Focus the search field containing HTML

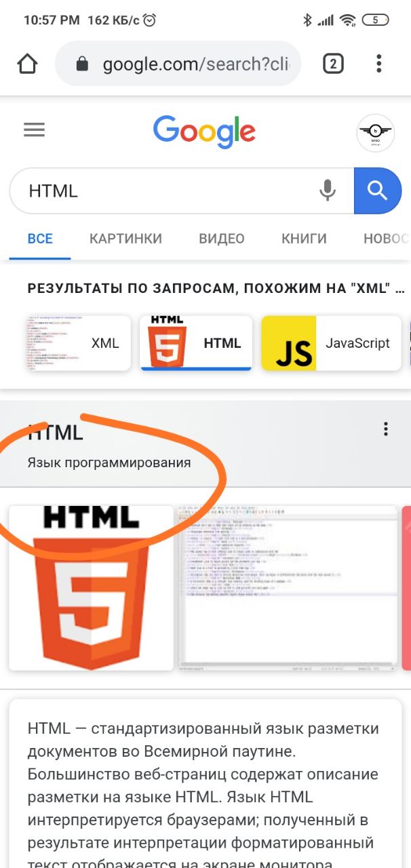pyautogui.click(x=163, y=191)
